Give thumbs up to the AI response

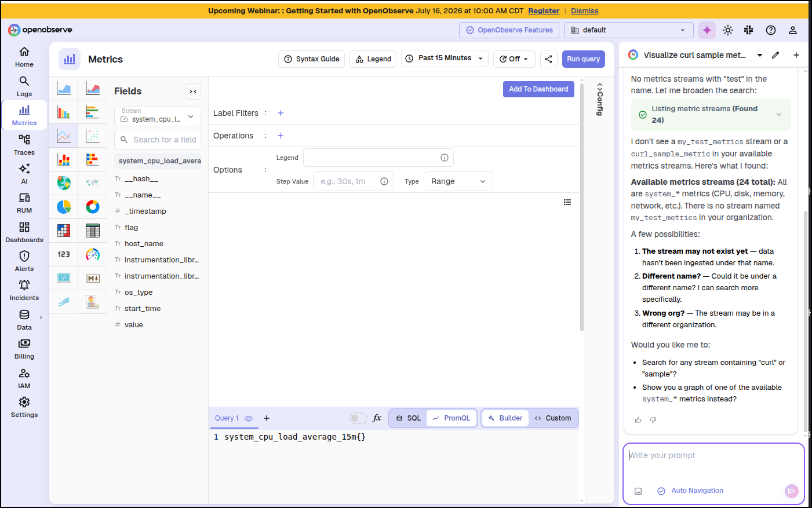click(638, 420)
